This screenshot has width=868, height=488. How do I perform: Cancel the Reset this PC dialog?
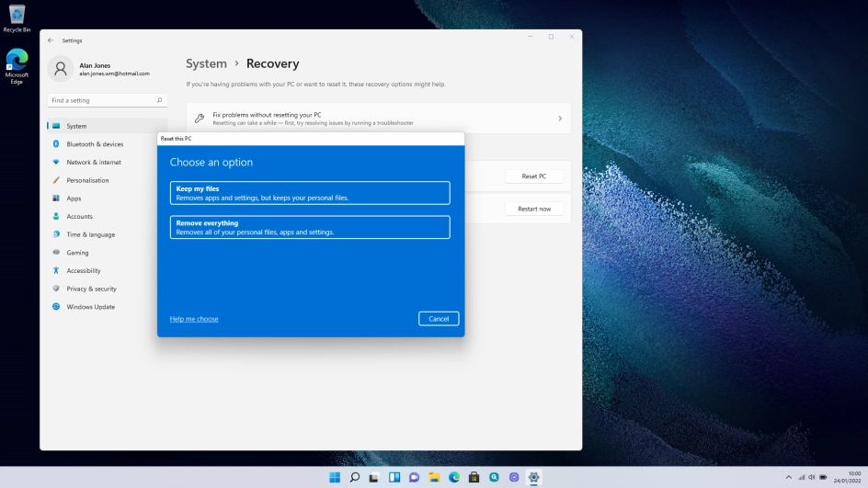439,319
